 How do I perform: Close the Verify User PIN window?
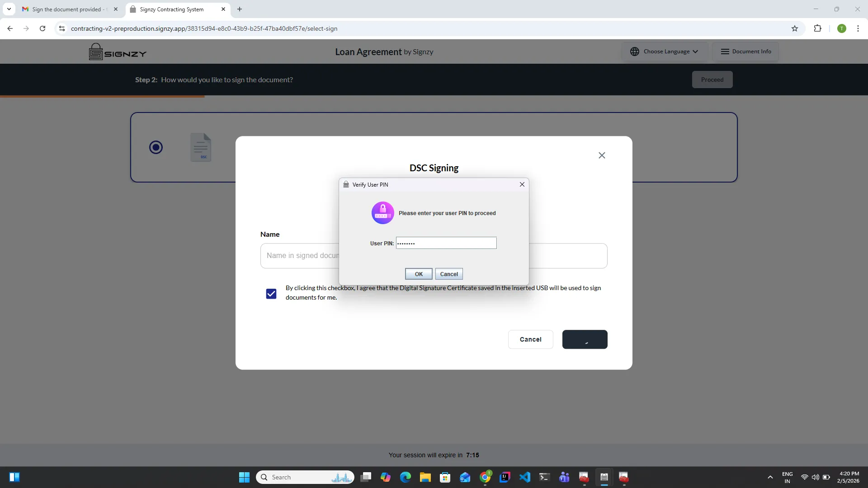click(x=522, y=184)
